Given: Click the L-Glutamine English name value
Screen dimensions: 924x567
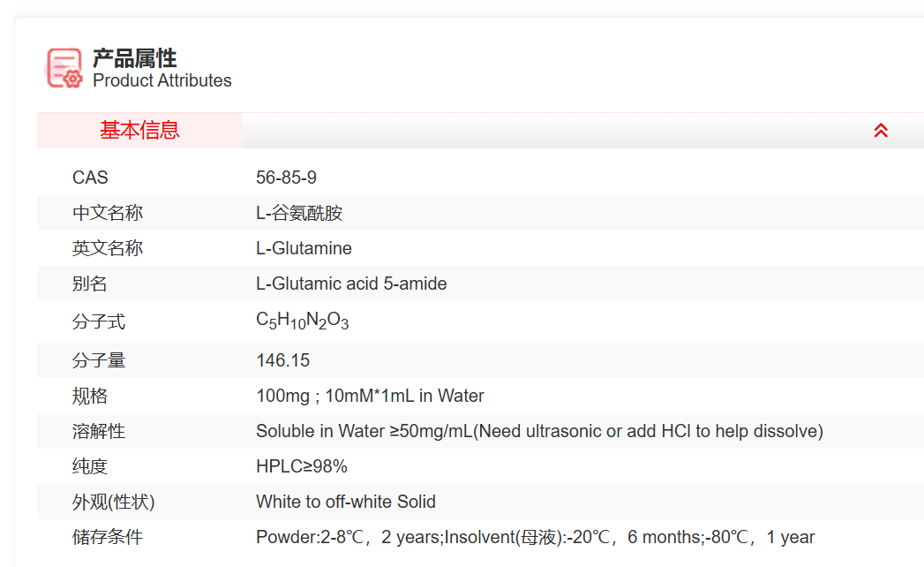Looking at the screenshot, I should pyautogui.click(x=304, y=248).
